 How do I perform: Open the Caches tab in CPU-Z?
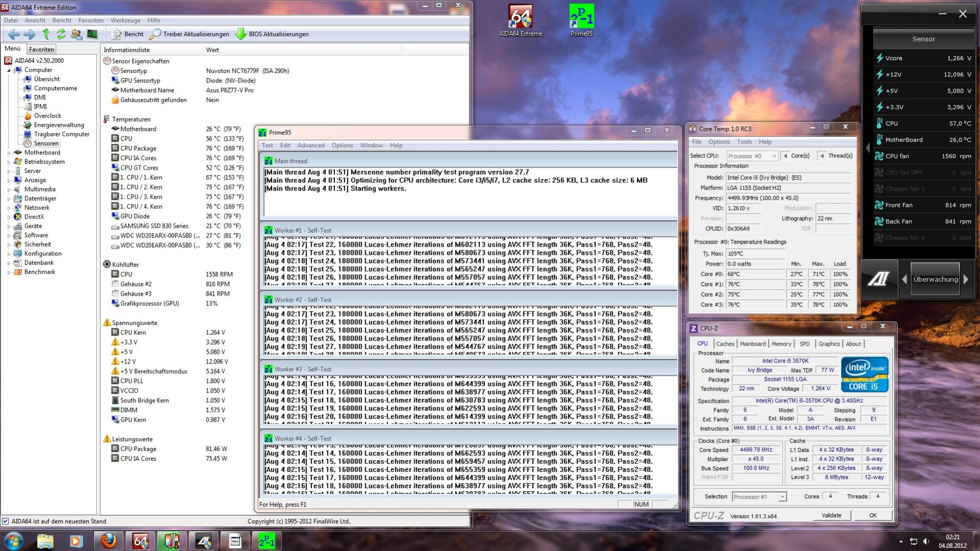tap(725, 344)
